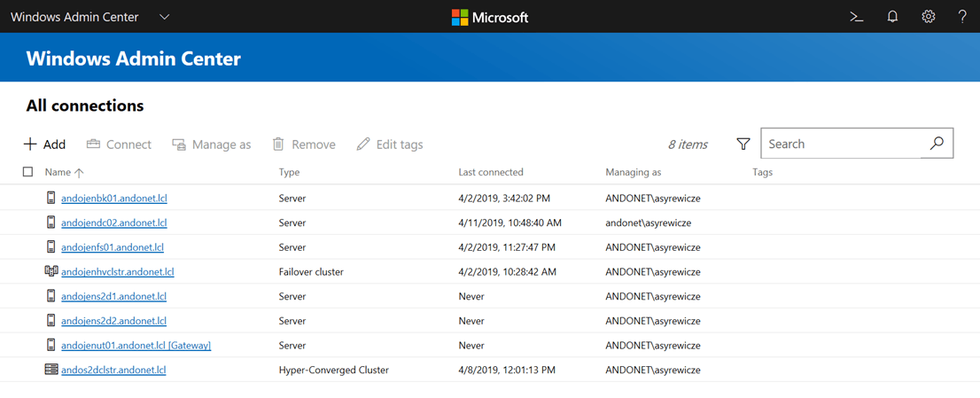Sort by the Name column header

tap(58, 173)
